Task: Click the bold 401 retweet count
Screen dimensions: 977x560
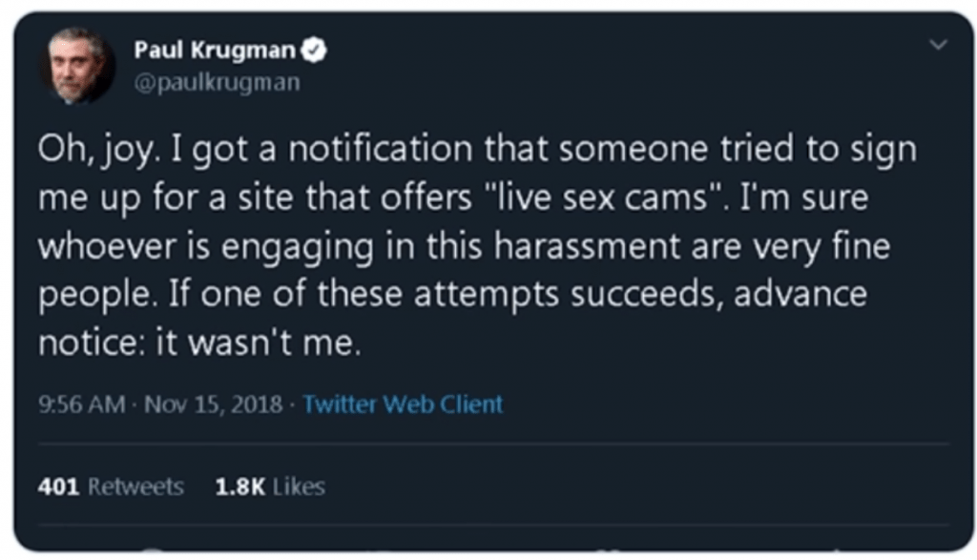Action: (x=58, y=486)
